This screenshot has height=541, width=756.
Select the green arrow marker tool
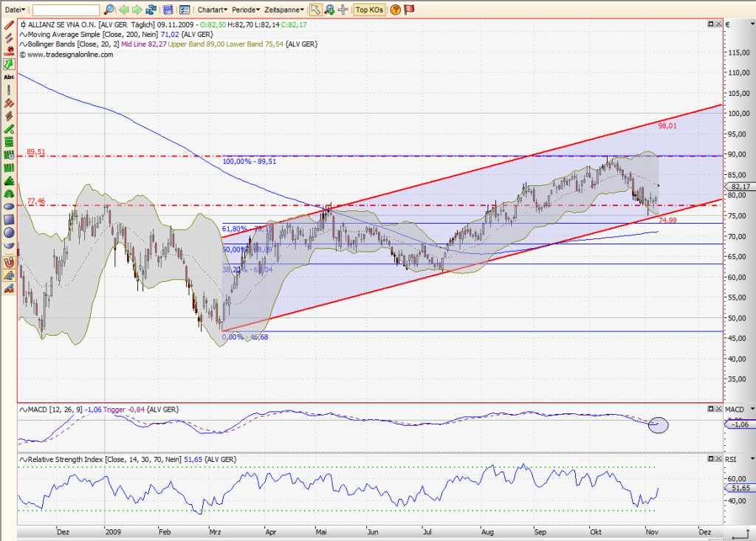9,64
